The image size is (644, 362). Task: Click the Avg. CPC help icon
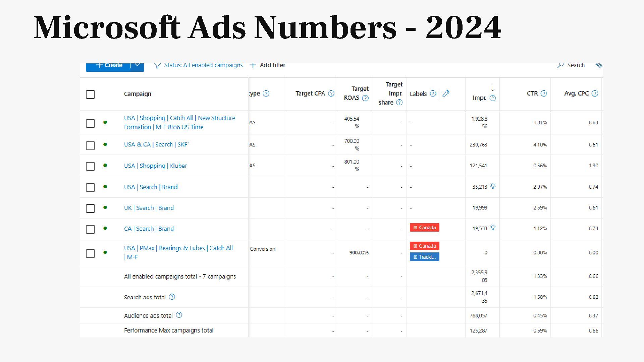[595, 94]
